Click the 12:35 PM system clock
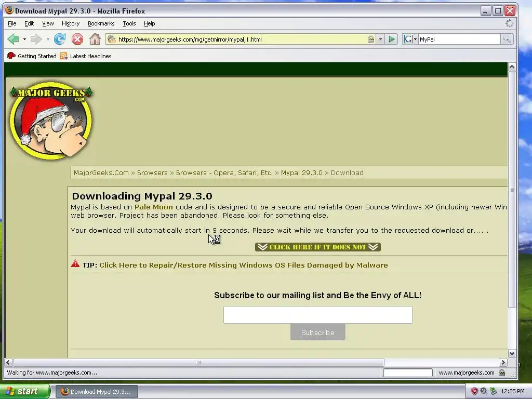 (513, 391)
